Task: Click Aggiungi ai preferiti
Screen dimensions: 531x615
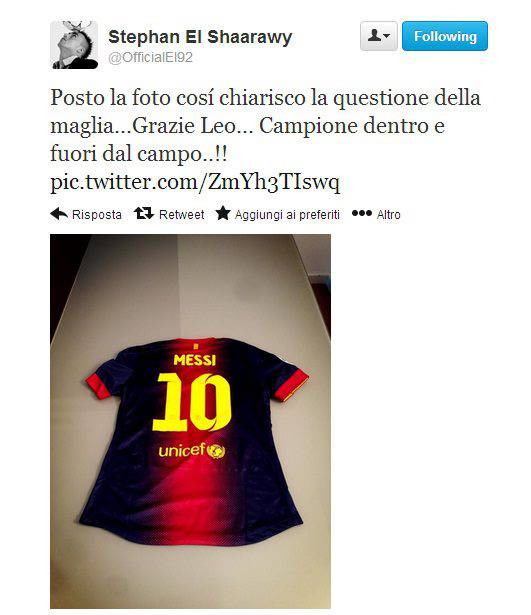Action: tap(287, 215)
